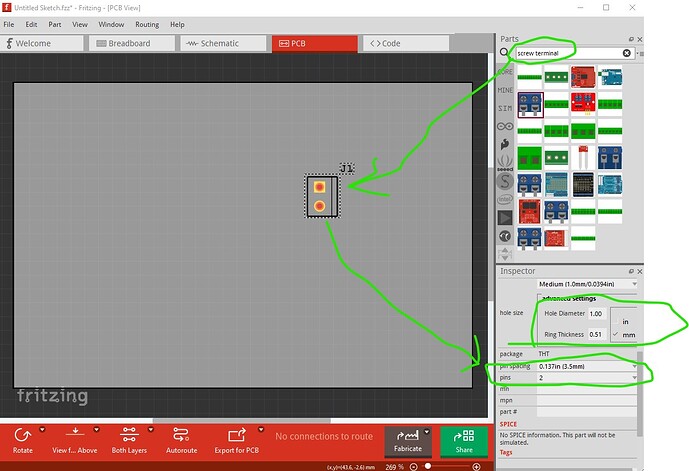Open the Export for PCB dropdown arrow

(x=261, y=429)
